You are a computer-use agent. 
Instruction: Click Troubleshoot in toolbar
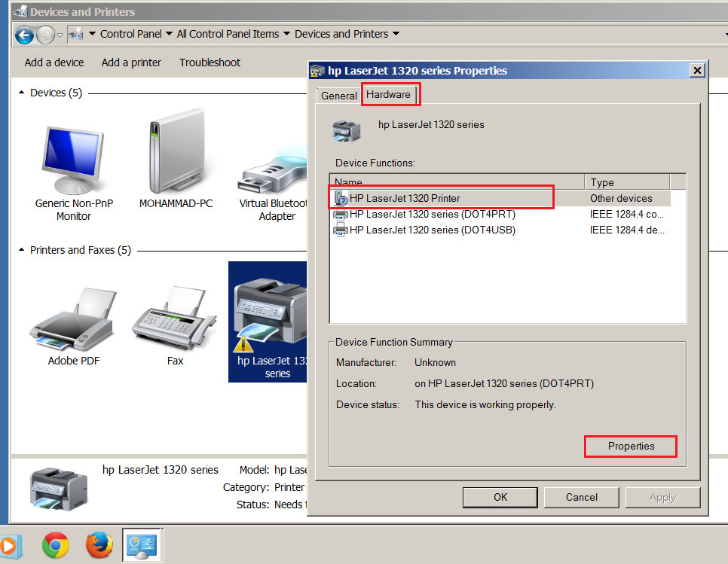point(210,62)
